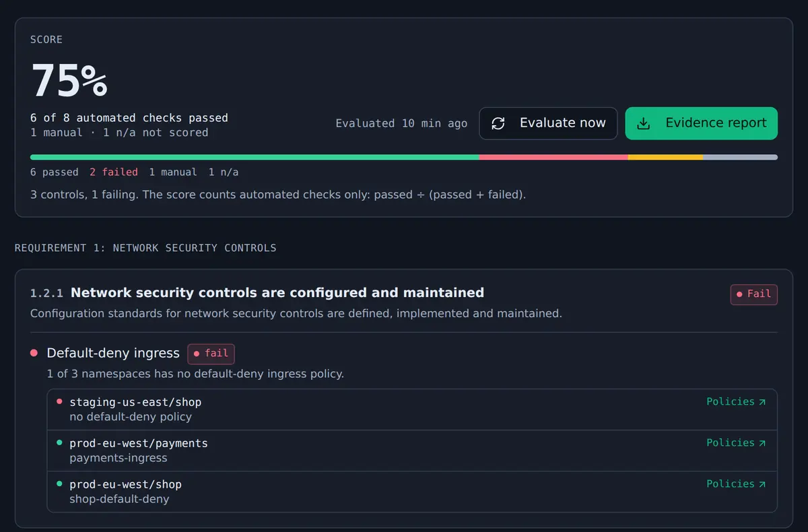Open Policies link for staging-us-east/shop
The width and height of the screenshot is (808, 532).
tap(736, 401)
